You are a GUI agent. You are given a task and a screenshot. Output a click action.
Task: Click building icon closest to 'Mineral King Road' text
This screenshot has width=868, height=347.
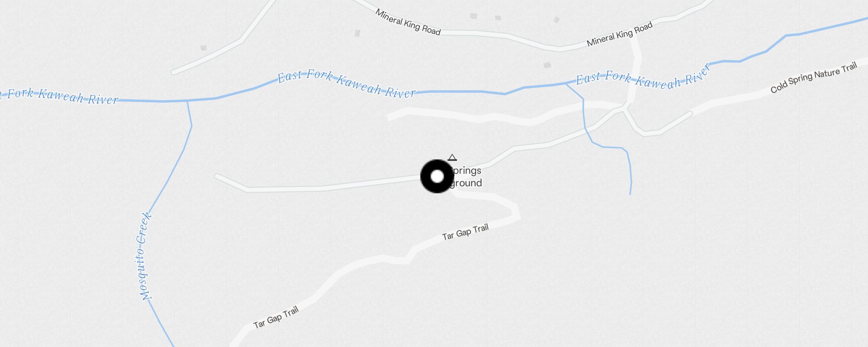[357, 33]
